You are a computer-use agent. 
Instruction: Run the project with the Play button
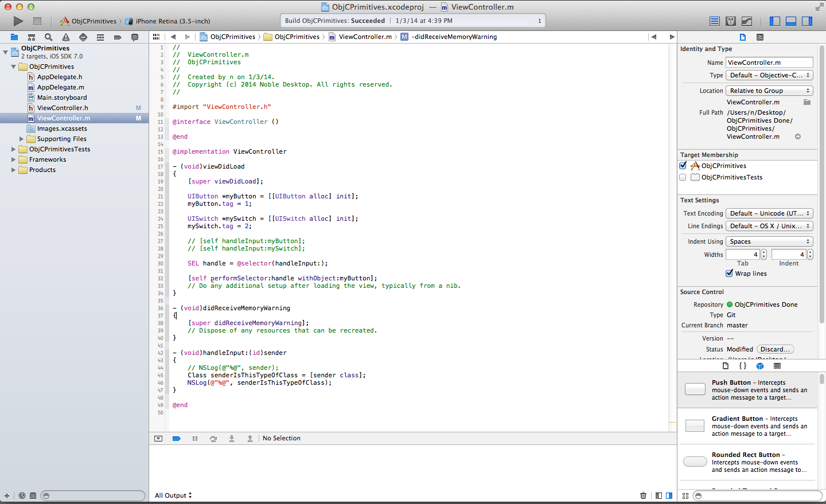pos(18,21)
